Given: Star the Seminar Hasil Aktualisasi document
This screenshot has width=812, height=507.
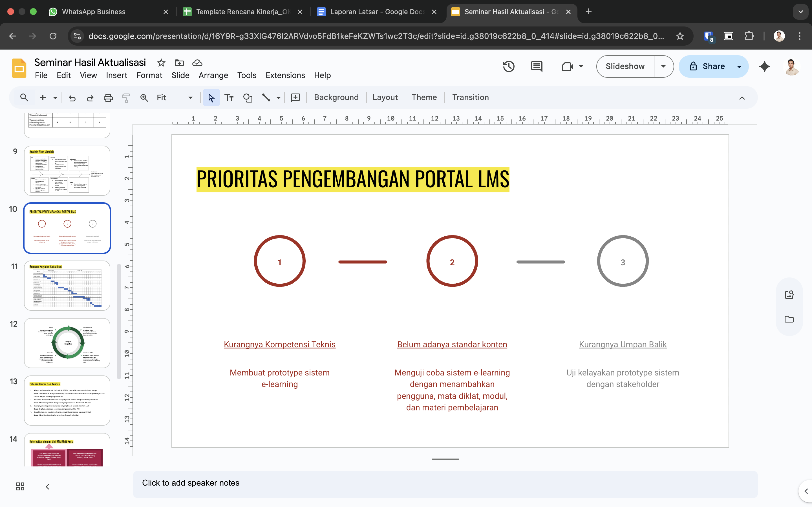Looking at the screenshot, I should pos(161,63).
